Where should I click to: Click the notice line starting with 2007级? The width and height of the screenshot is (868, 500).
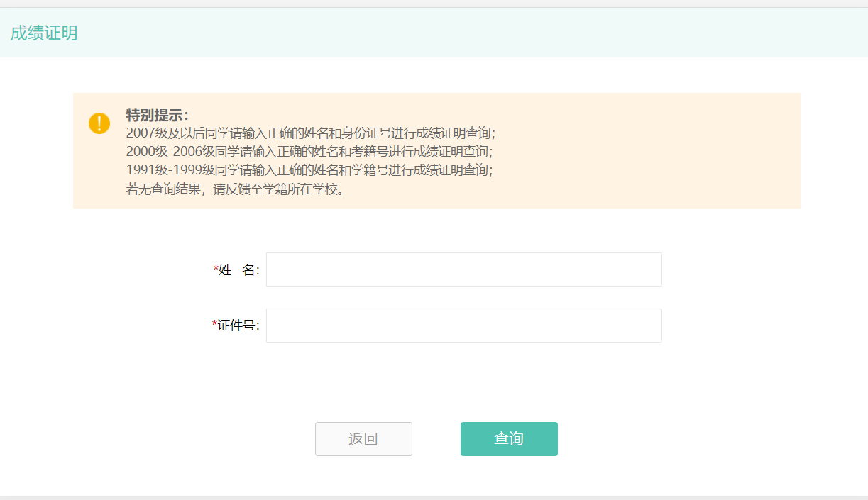310,133
